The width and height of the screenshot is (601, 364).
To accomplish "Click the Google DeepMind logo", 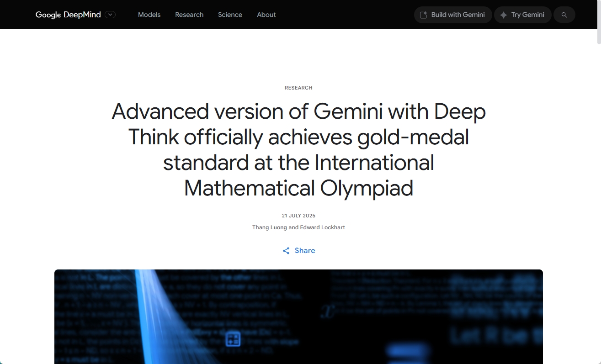I will click(x=68, y=15).
